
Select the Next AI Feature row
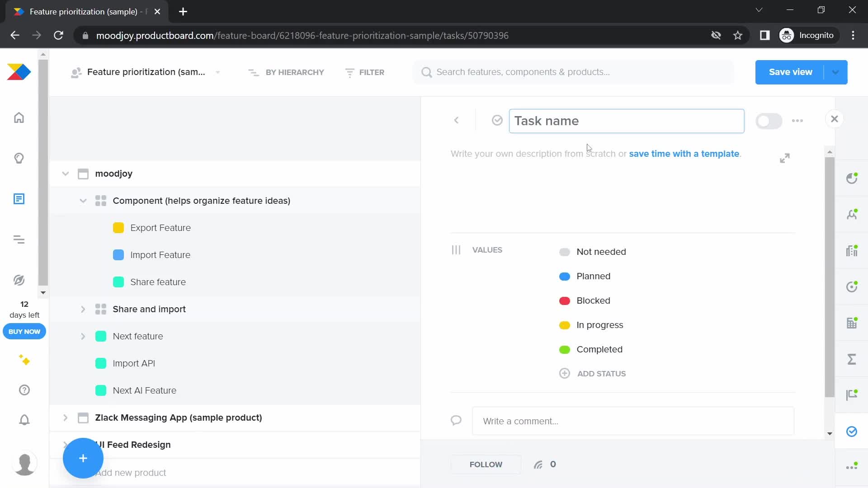tap(235, 390)
